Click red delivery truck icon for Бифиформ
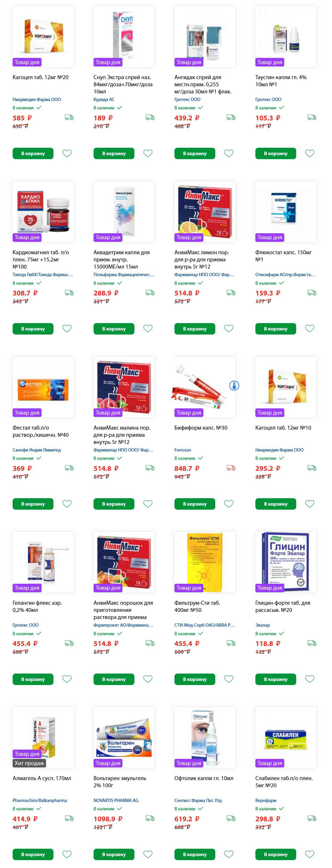This screenshot has height=868, width=332. click(231, 468)
